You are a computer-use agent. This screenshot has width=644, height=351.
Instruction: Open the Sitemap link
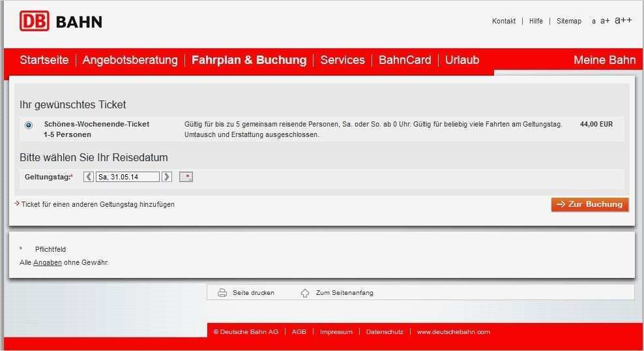click(x=569, y=21)
